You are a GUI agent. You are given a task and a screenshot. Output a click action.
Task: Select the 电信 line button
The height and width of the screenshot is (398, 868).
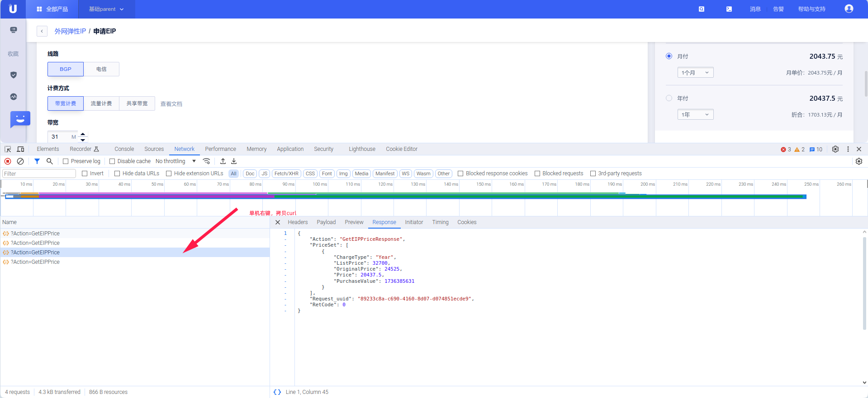(101, 69)
